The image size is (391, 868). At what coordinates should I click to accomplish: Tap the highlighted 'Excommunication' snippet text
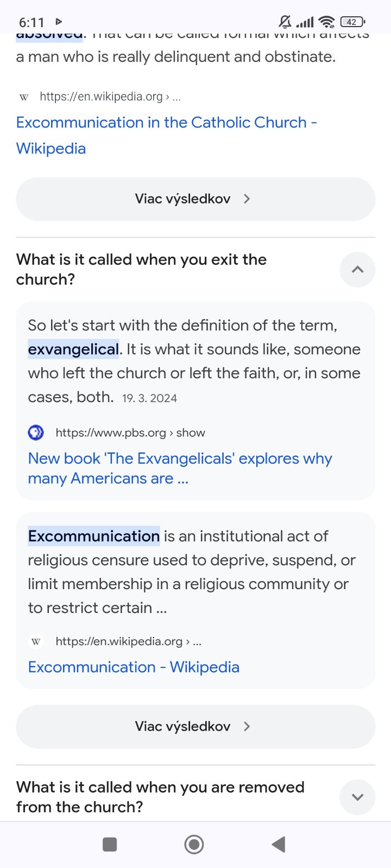point(94,537)
